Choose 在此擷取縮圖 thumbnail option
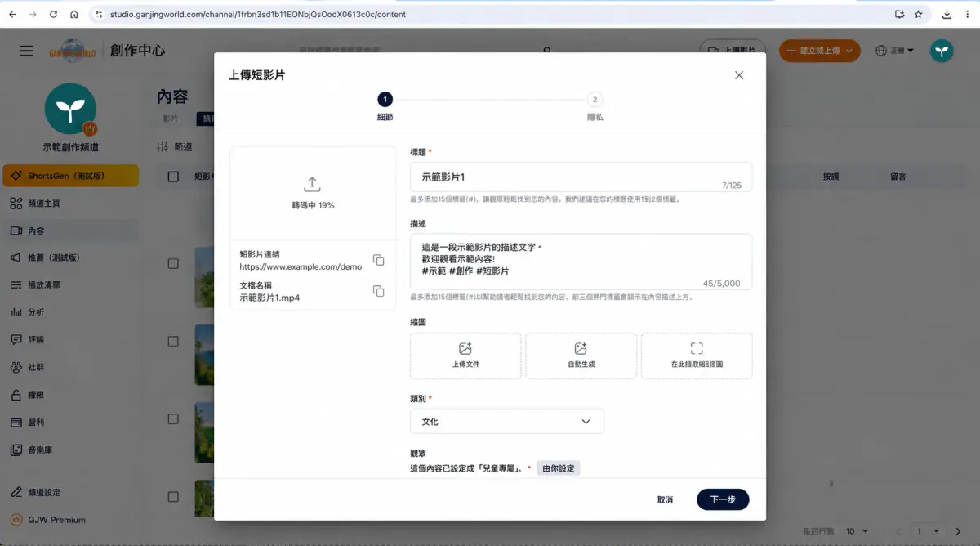 697,356
